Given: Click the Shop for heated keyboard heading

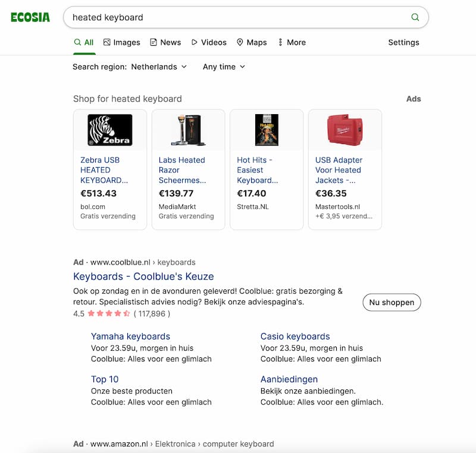Looking at the screenshot, I should (x=127, y=99).
